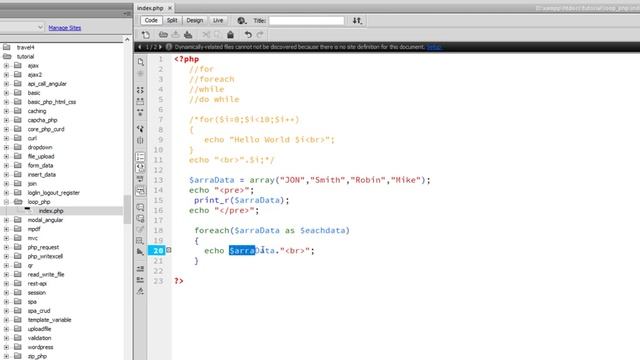Click the Files panel scrollbar thumb
Screen dimensions: 640x360
point(127,209)
